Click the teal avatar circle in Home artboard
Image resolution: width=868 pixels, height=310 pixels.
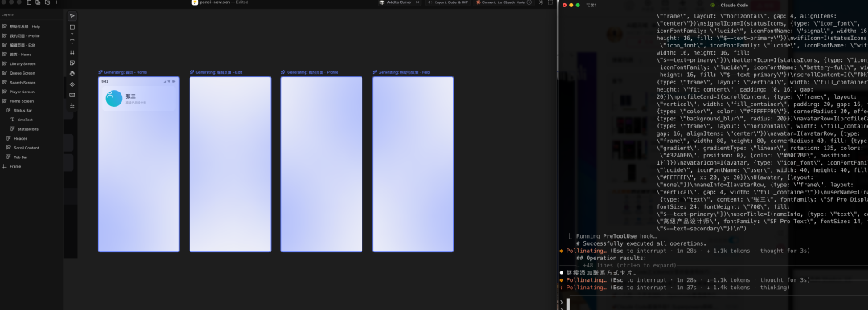pyautogui.click(x=114, y=99)
